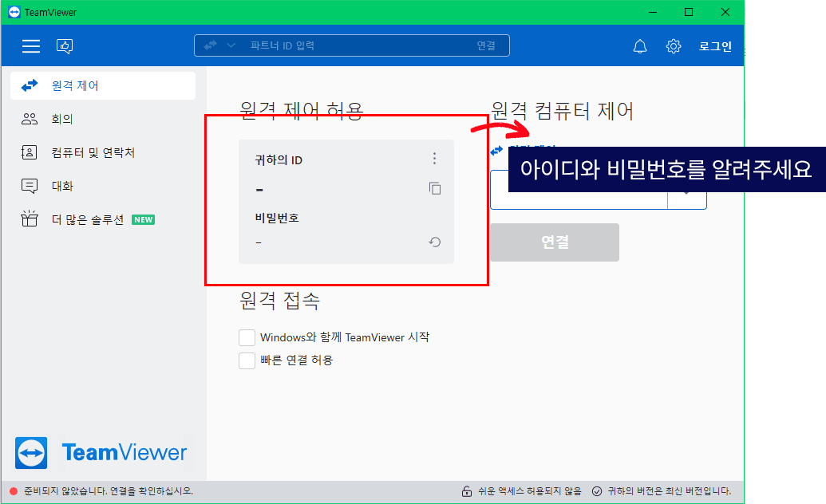Click 귀하의 버전은 최신 버전입니다 status text
The height and width of the screenshot is (504, 826).
[670, 491]
